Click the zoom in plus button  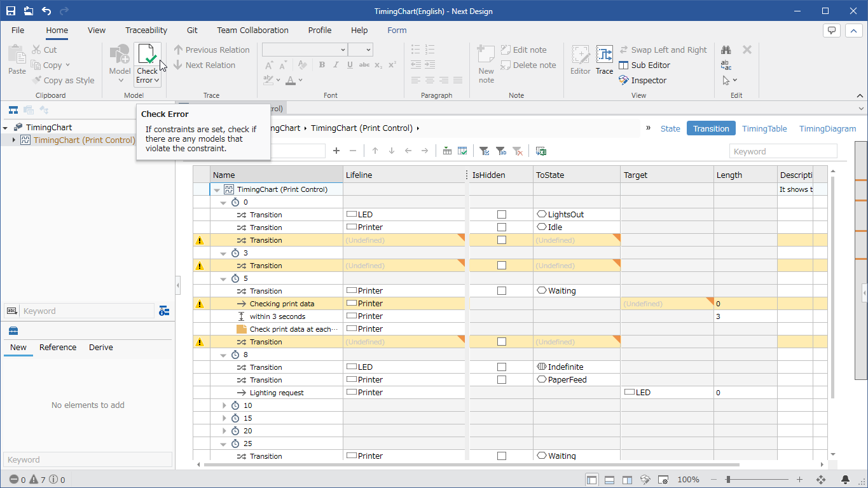click(x=799, y=480)
